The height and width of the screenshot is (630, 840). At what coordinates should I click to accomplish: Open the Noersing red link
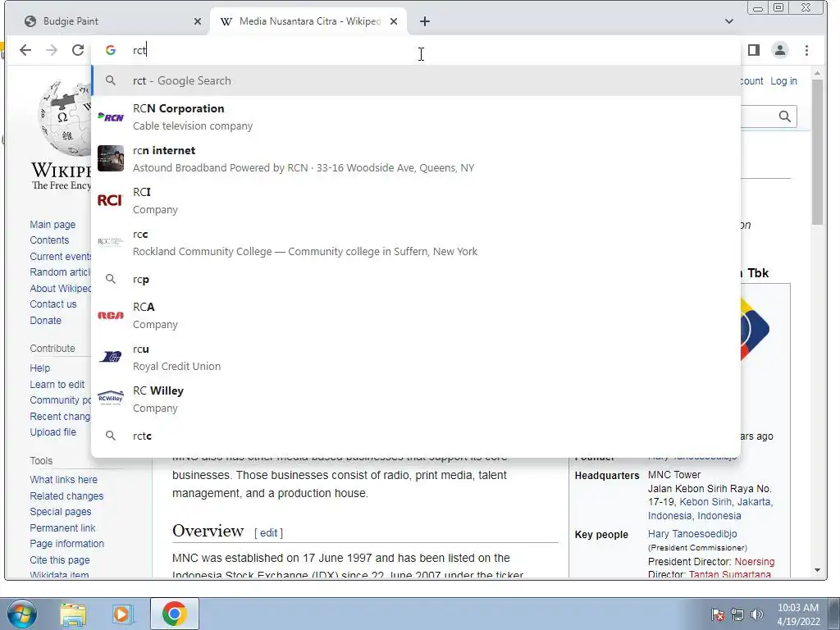(755, 561)
